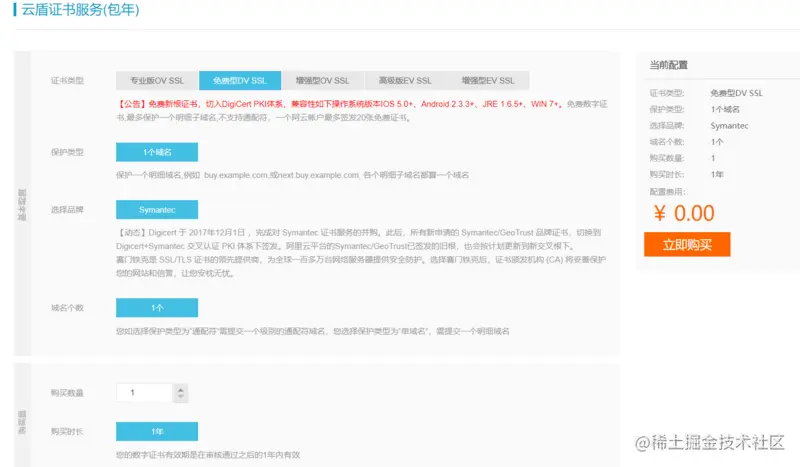Click the 购买时长 label in the form
The image size is (800, 467).
click(67, 431)
